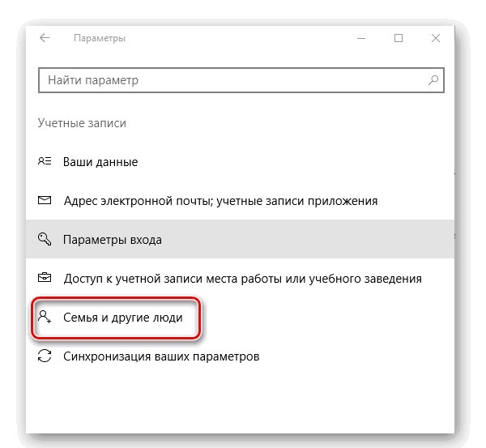The image size is (486, 448).
Task: Maximize the Параметры window
Action: point(399,38)
